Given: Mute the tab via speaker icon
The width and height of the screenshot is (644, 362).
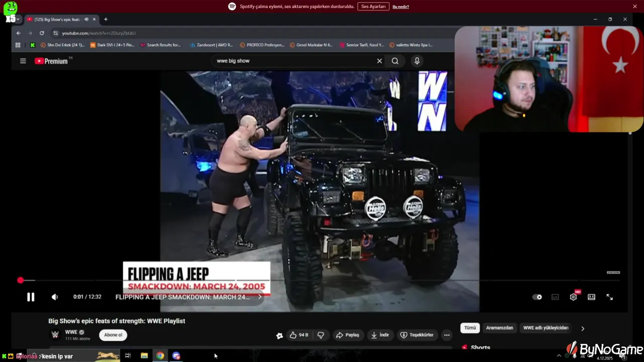Looking at the screenshot, I should [86, 20].
